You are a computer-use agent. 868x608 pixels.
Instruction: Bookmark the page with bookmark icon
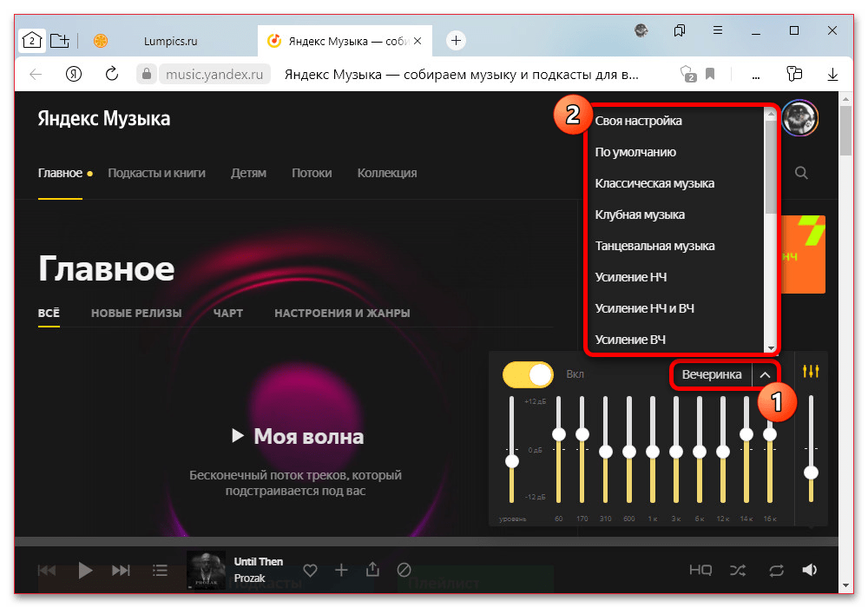[x=710, y=74]
